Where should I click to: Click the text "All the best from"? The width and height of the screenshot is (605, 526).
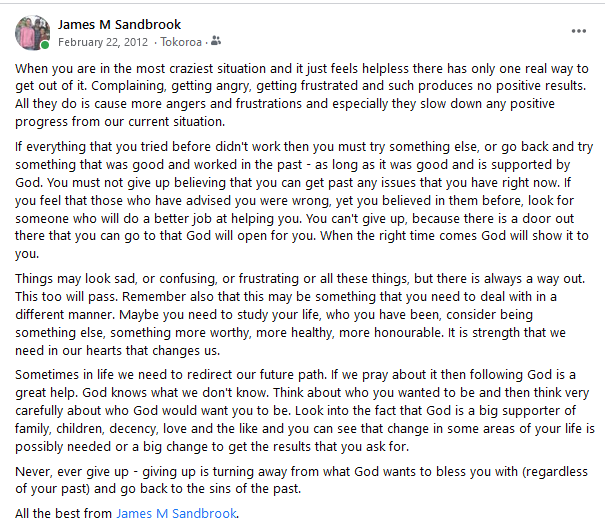[64, 513]
